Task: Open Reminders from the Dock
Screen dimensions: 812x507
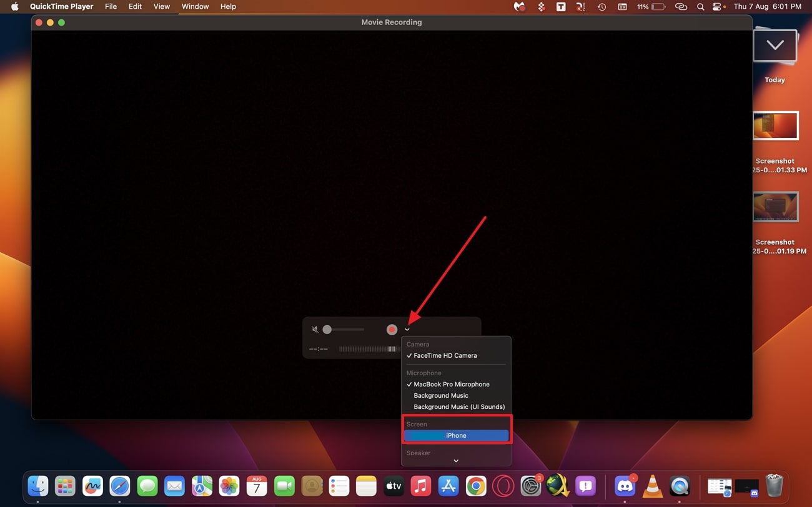Action: pyautogui.click(x=339, y=486)
